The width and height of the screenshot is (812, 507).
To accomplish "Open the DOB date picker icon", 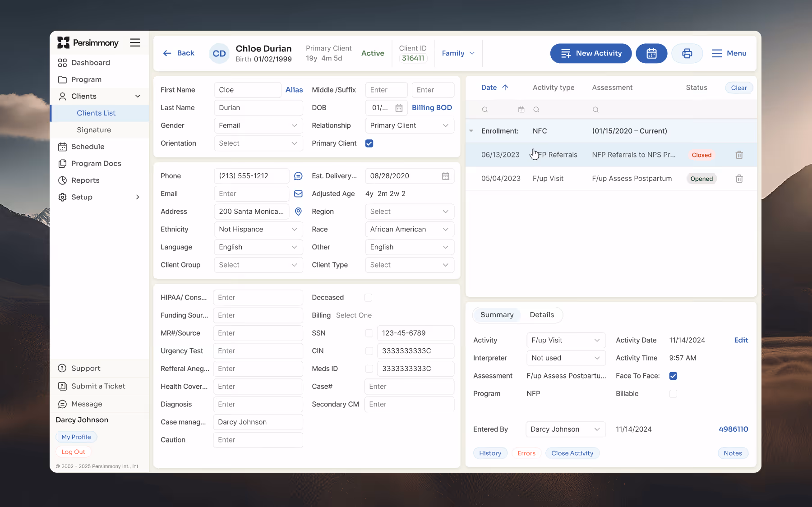I will point(399,108).
